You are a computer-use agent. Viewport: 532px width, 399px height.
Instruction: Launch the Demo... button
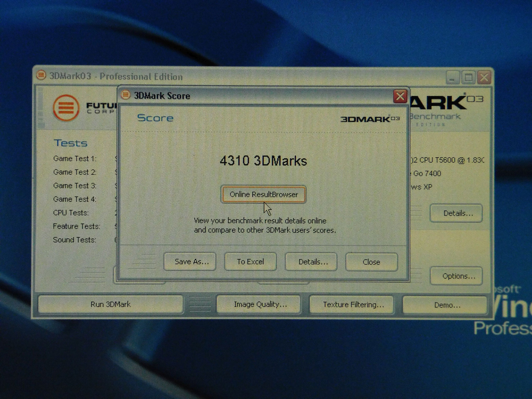[446, 305]
